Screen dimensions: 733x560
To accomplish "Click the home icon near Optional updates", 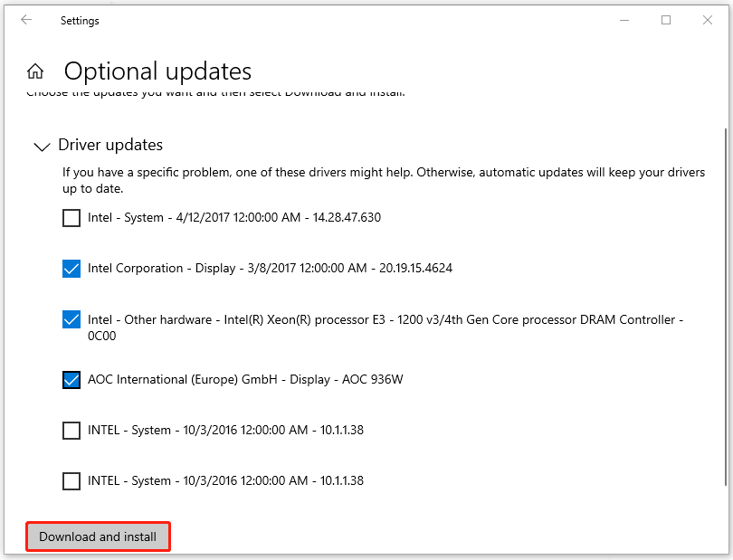I will 34,71.
